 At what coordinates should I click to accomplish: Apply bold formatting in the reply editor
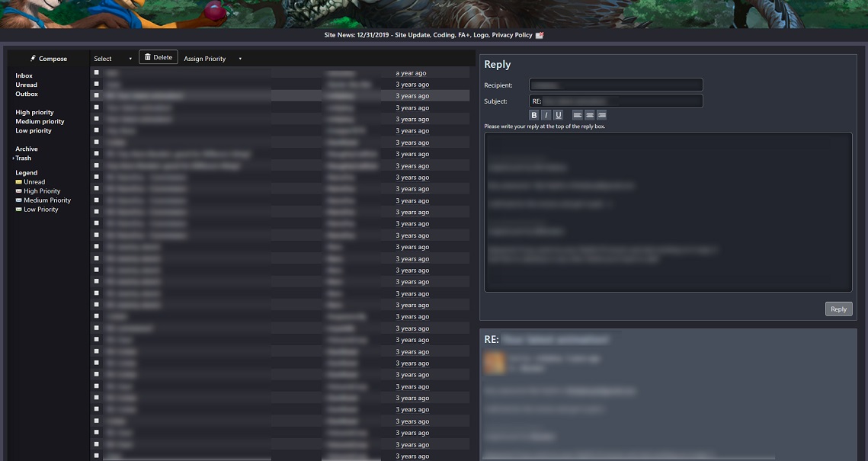pyautogui.click(x=533, y=114)
